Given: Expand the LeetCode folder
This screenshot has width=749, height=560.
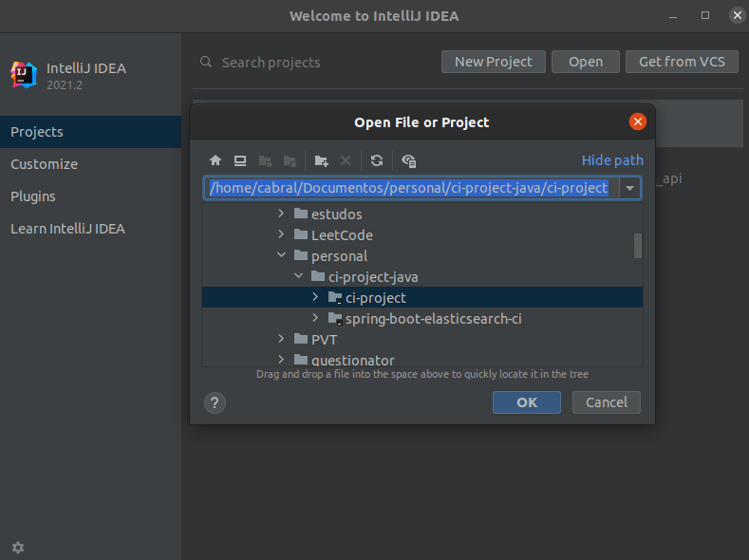Looking at the screenshot, I should tap(281, 234).
